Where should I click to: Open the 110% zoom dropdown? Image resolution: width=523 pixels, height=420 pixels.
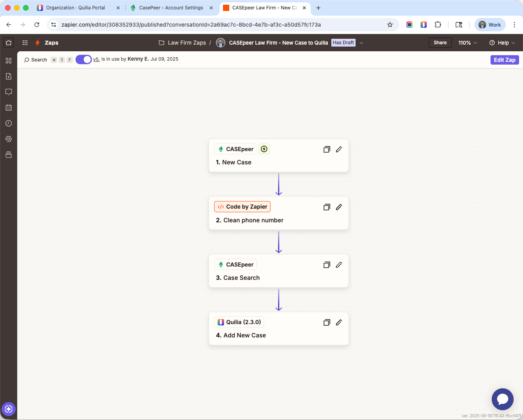coord(467,43)
